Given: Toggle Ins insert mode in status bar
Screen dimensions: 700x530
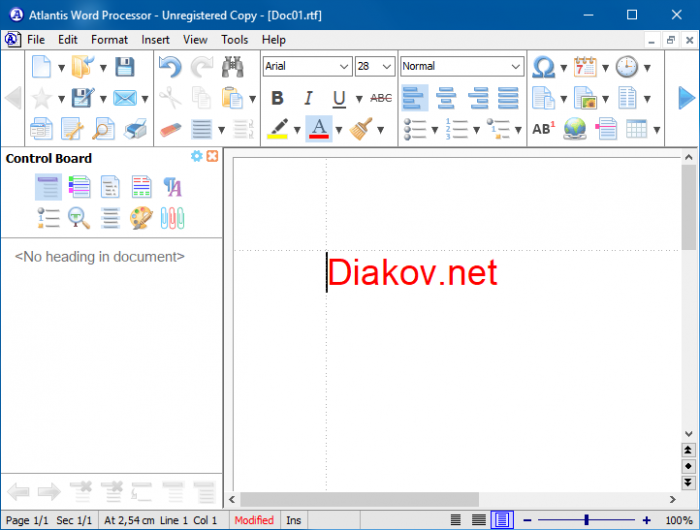Looking at the screenshot, I should pos(293,520).
